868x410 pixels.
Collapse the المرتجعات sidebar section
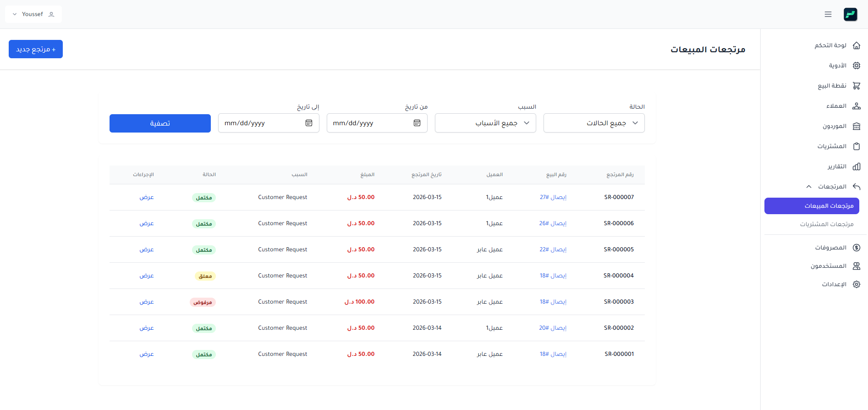809,187
